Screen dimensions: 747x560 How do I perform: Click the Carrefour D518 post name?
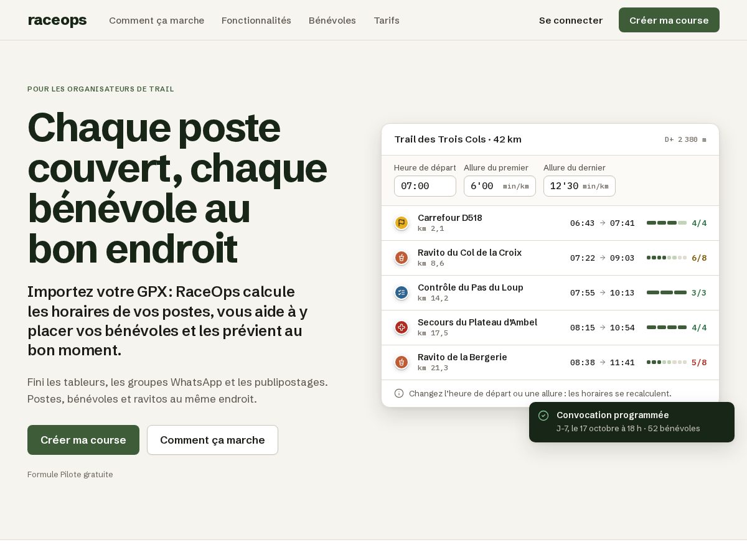tap(450, 218)
